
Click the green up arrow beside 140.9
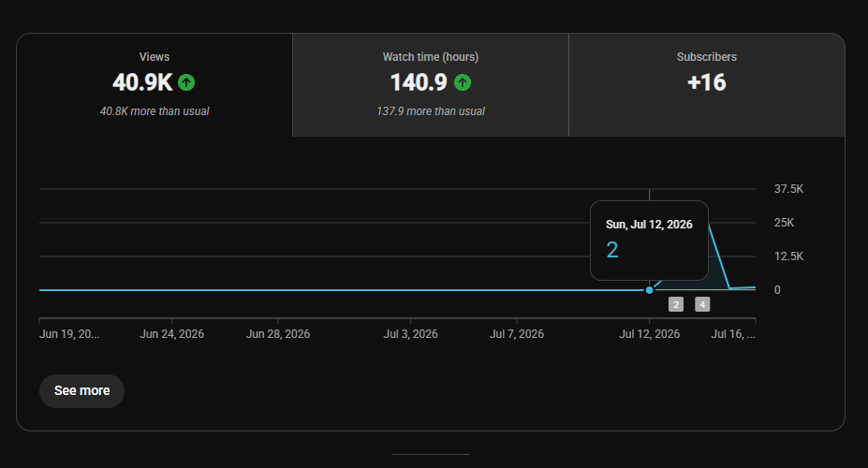463,82
